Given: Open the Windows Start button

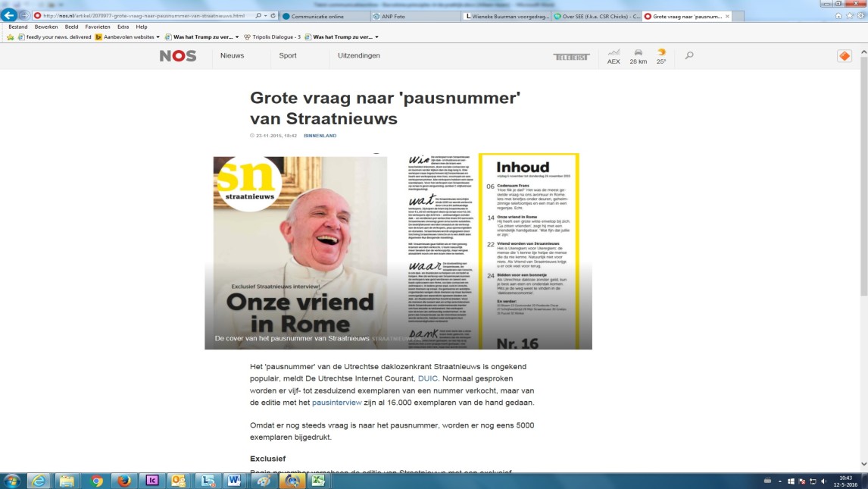Looking at the screenshot, I should pyautogui.click(x=11, y=481).
